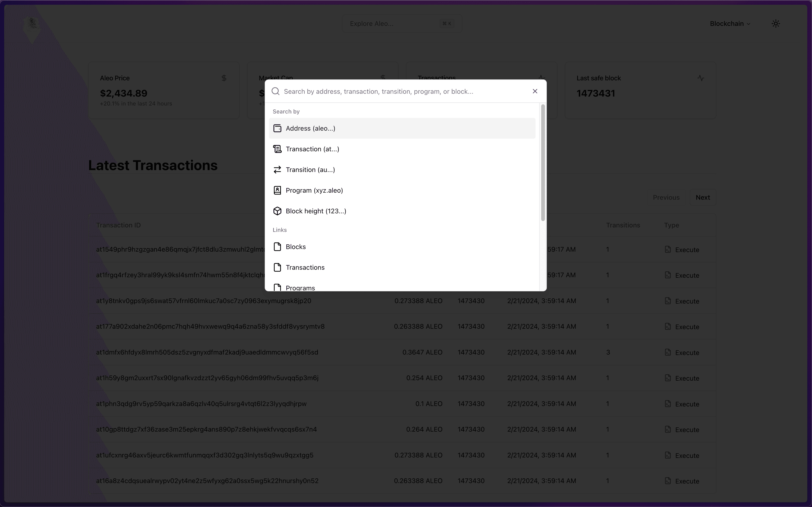Screen dimensions: 812x507
Task: Open the Blockchain dropdown menu
Action: [730, 23]
